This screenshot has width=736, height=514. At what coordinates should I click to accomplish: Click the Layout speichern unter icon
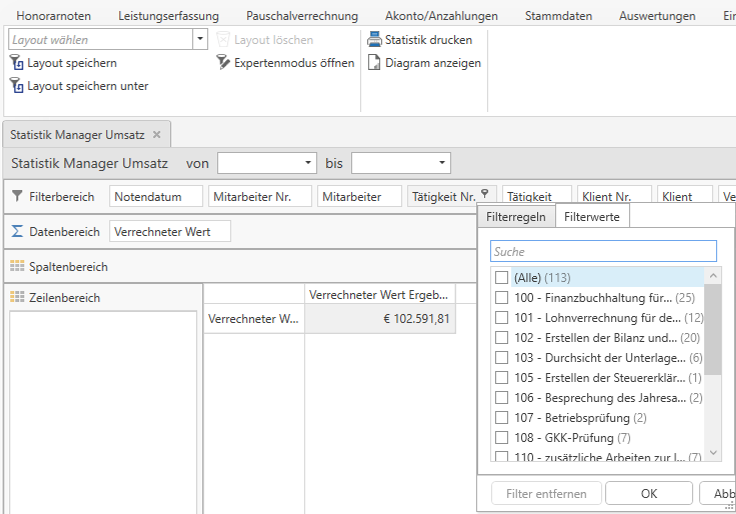point(17,86)
